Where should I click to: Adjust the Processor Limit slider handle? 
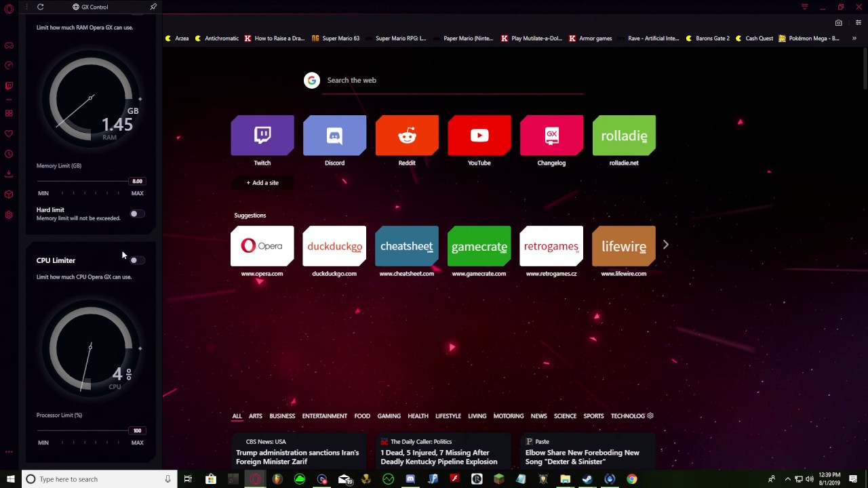point(138,430)
